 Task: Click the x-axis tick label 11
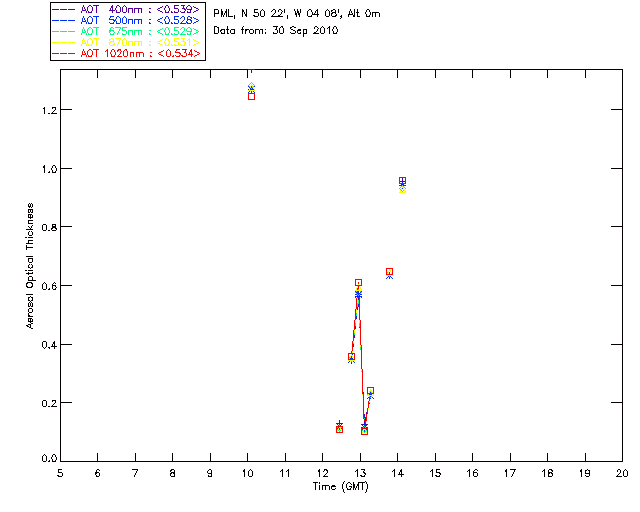tap(285, 473)
